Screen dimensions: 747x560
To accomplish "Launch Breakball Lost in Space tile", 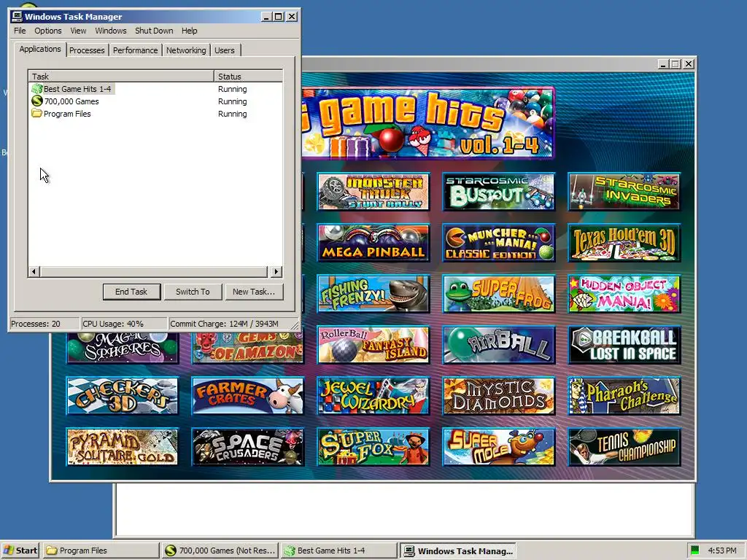I will click(624, 345).
